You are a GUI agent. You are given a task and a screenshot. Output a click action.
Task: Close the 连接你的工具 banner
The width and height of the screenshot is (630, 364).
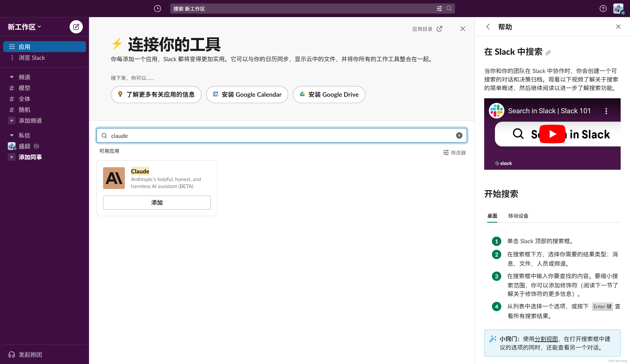(x=463, y=29)
